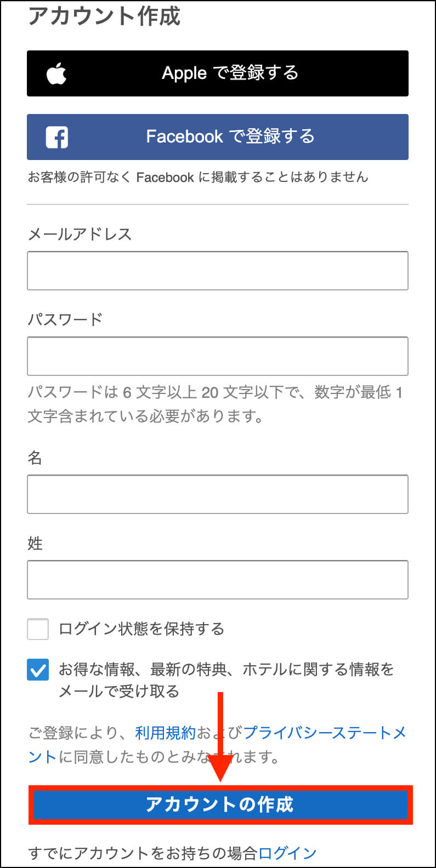
Task: Enable the ログイン状態を保持する checkbox
Action: coord(38,629)
